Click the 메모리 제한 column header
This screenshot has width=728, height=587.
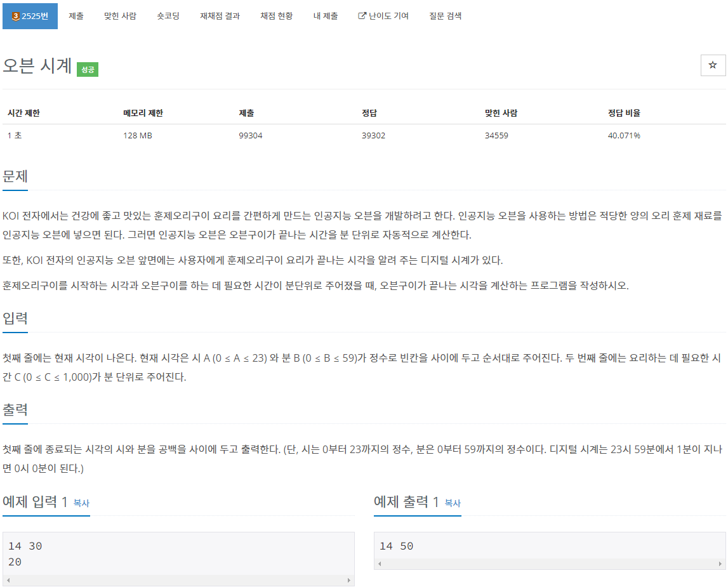(x=143, y=113)
